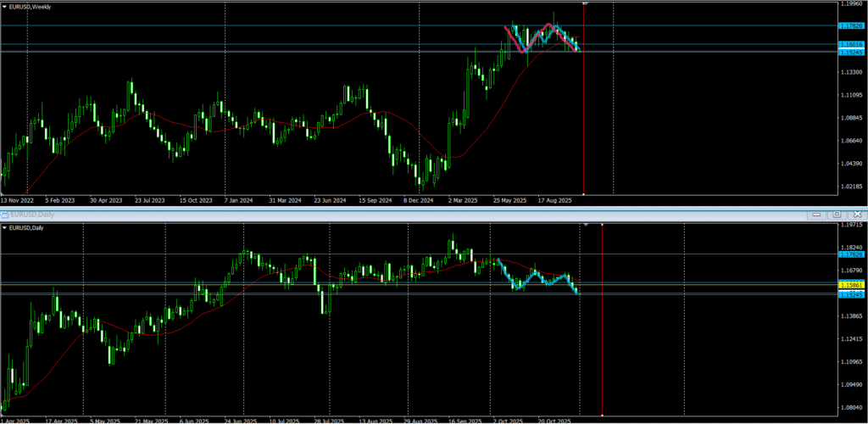868x424 pixels.
Task: Select the chart shift triangle on weekly chart
Action: point(585,4)
